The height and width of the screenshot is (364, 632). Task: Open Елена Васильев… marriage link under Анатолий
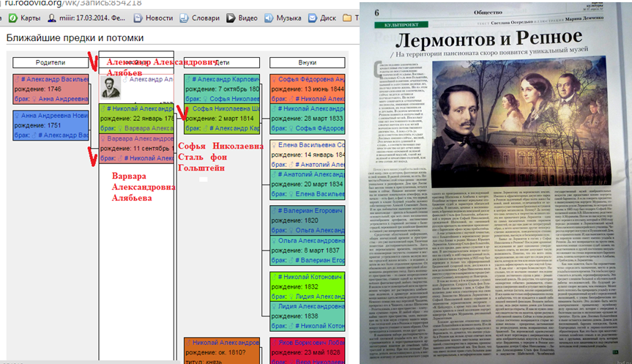[320, 194]
